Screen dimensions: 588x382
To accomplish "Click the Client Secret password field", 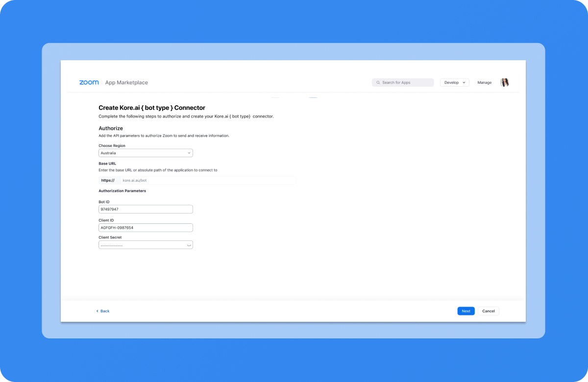I will coord(146,245).
